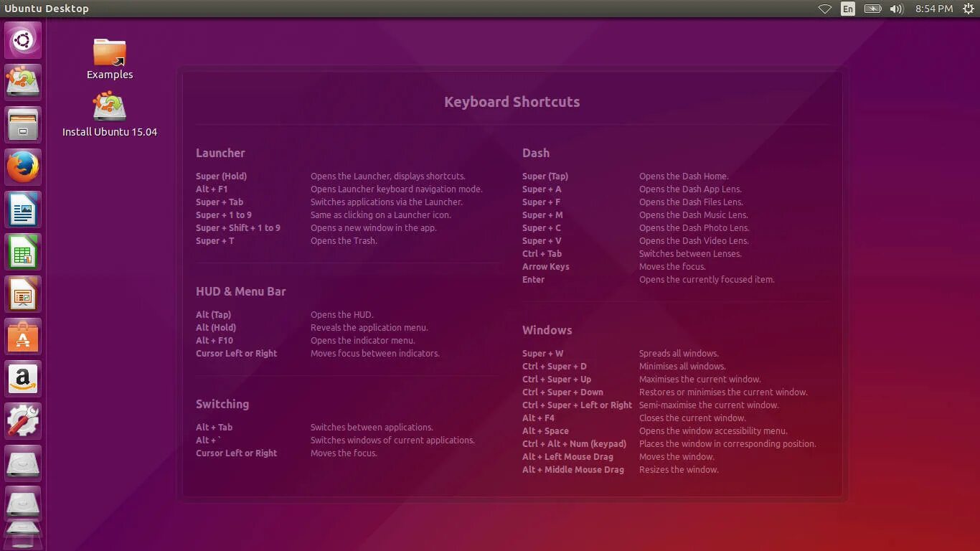Click the Windows section heading

(x=547, y=330)
